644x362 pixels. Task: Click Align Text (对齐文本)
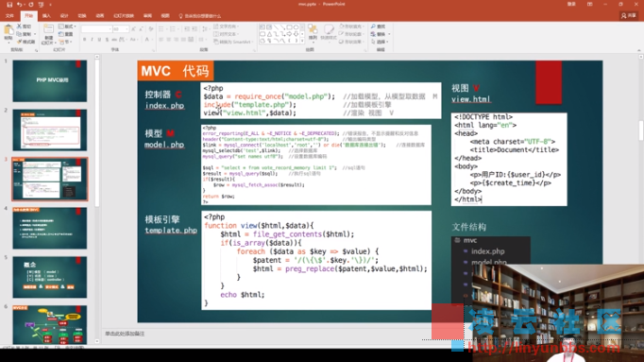(x=227, y=34)
